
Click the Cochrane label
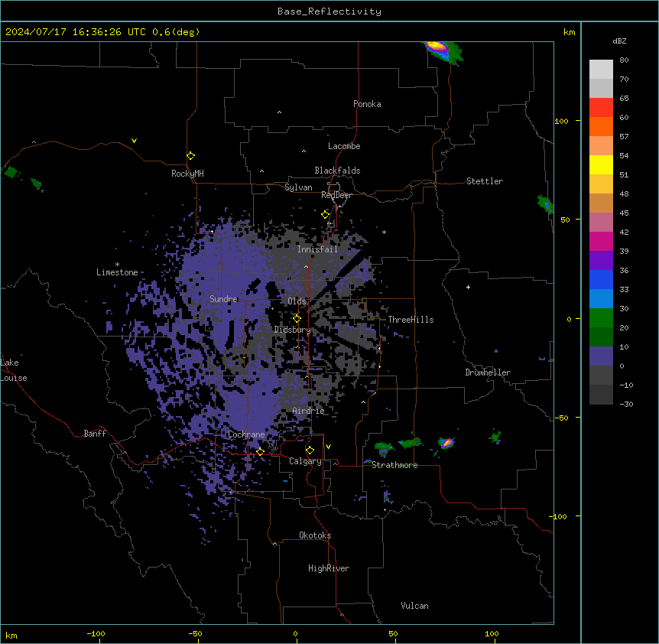point(246,434)
